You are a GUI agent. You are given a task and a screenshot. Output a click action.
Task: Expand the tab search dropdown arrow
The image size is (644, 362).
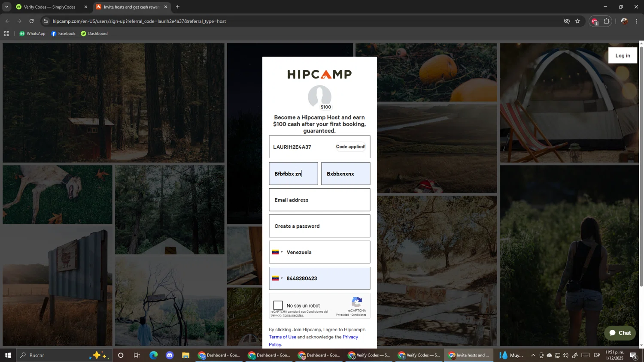click(x=6, y=7)
